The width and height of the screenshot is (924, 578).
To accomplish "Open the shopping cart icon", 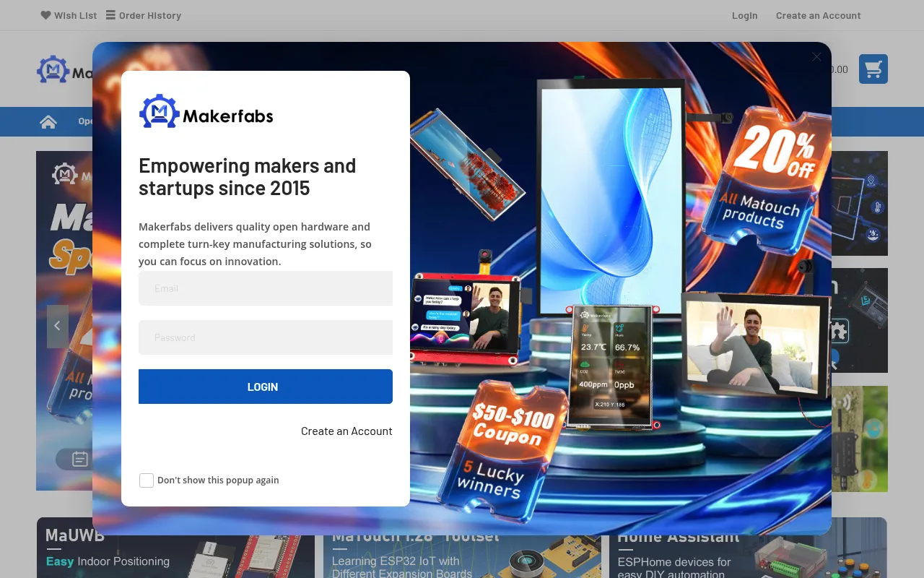I will [873, 69].
